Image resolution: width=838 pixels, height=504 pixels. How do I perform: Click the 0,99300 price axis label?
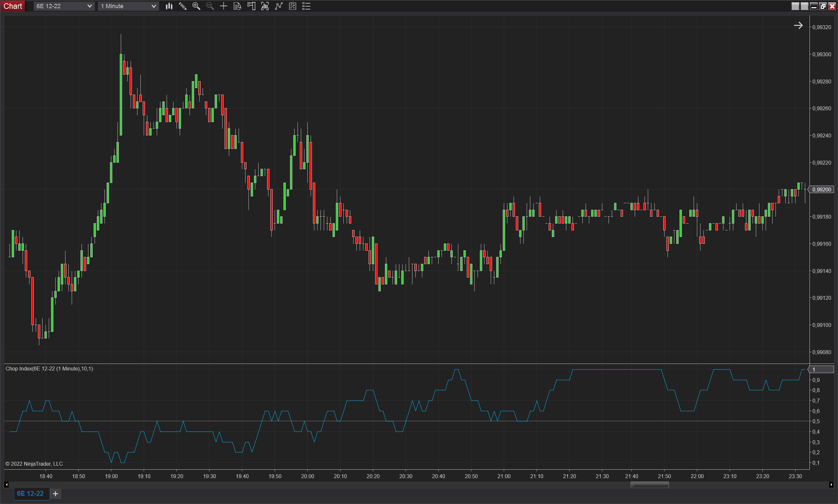coord(822,54)
